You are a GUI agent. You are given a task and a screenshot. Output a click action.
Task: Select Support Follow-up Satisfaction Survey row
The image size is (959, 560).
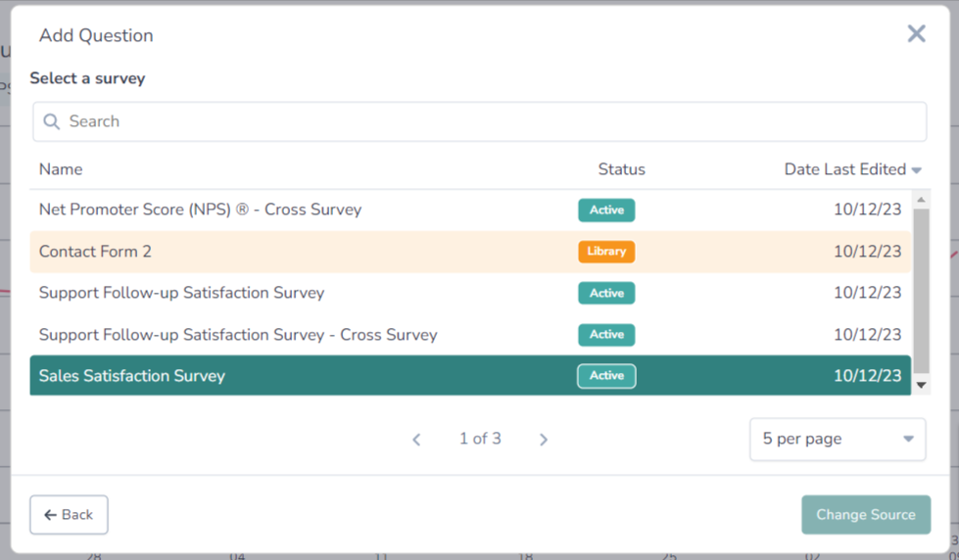[470, 293]
